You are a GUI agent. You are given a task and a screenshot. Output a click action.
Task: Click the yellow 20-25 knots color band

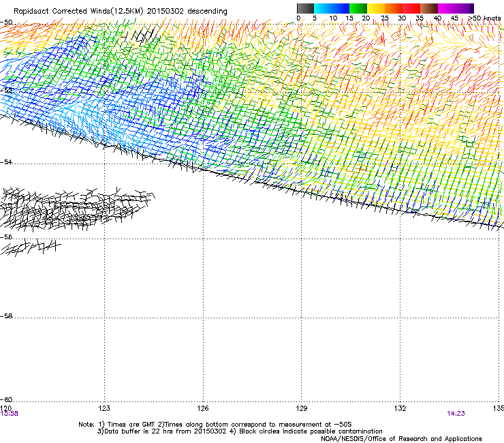click(376, 8)
